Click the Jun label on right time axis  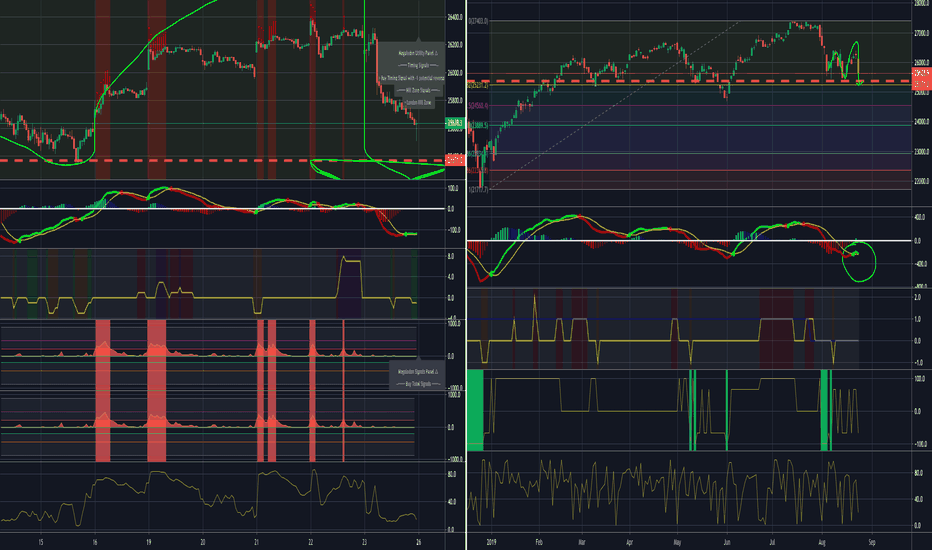pos(726,542)
